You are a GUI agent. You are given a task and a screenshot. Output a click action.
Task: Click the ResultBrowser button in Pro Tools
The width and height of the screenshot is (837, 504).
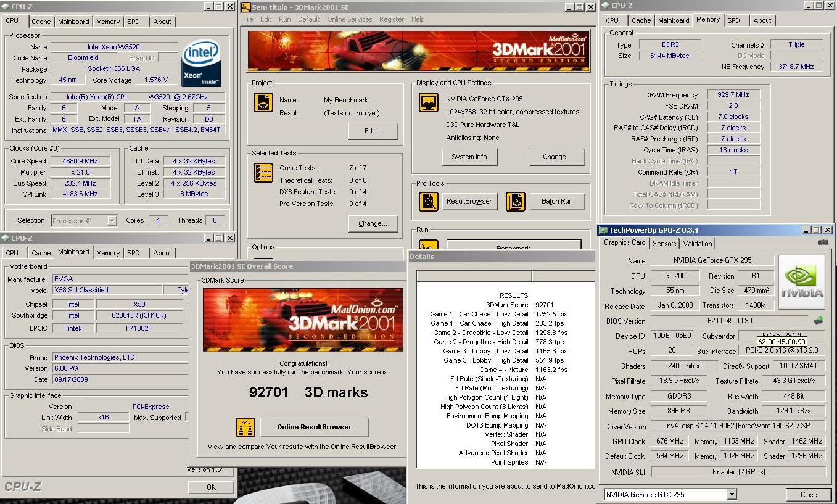[x=469, y=201]
